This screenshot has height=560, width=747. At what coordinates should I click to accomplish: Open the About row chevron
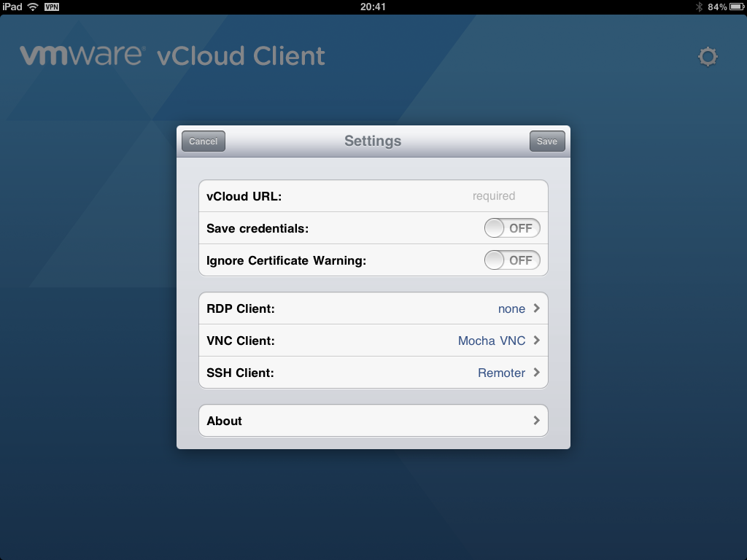click(x=536, y=421)
